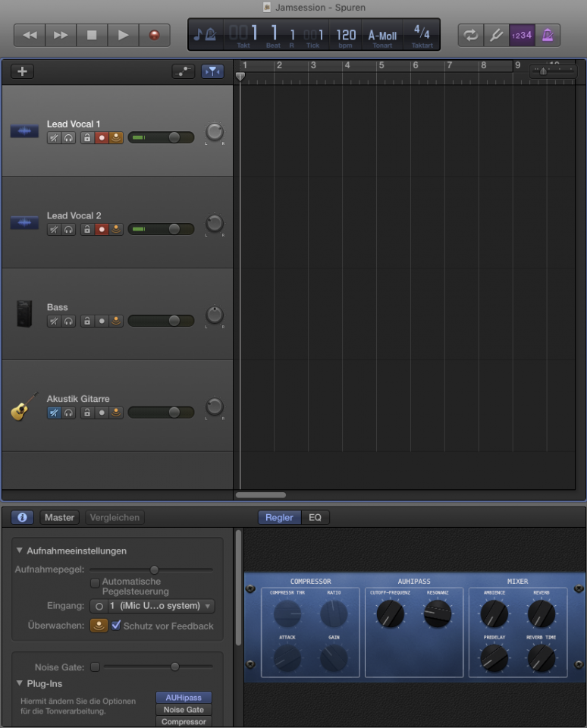Click the Bass track pan knob

[x=215, y=315]
